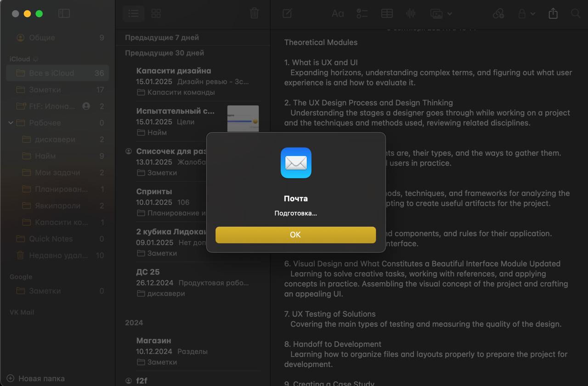588x386 pixels.
Task: Open the Капасити дизайна note
Action: point(193,81)
